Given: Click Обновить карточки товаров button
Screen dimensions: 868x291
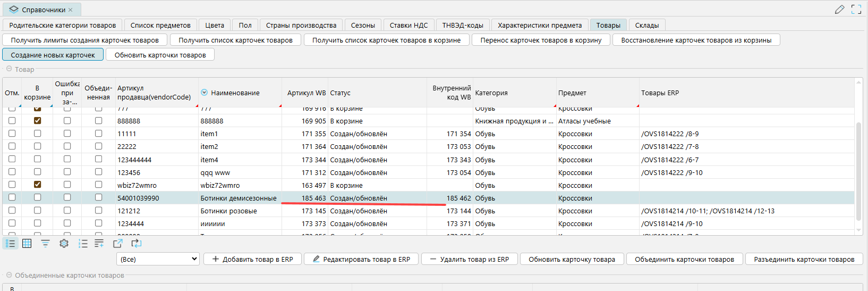Looking at the screenshot, I should 160,55.
